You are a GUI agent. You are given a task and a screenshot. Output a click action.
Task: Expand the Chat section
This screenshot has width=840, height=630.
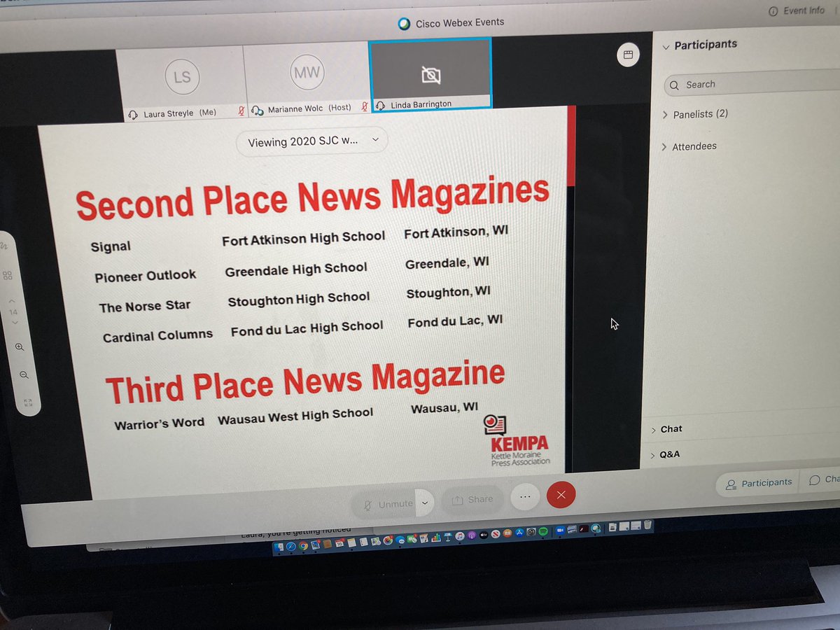pos(666,429)
